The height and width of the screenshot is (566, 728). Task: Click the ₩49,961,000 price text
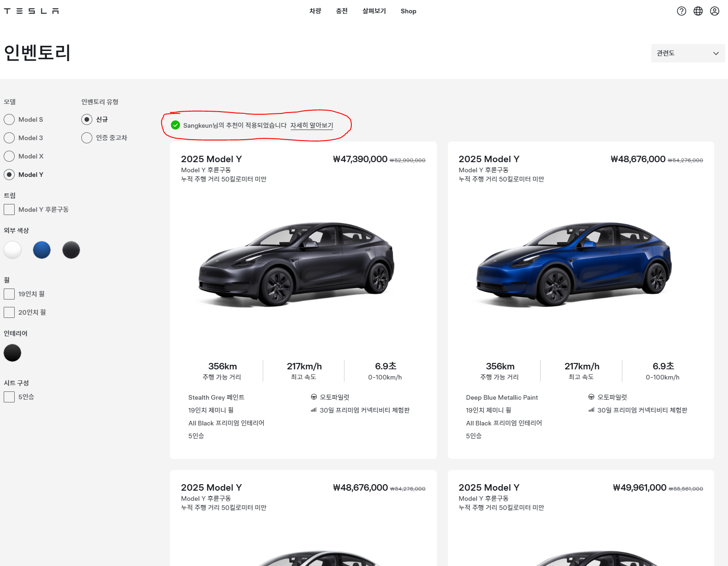click(x=639, y=487)
